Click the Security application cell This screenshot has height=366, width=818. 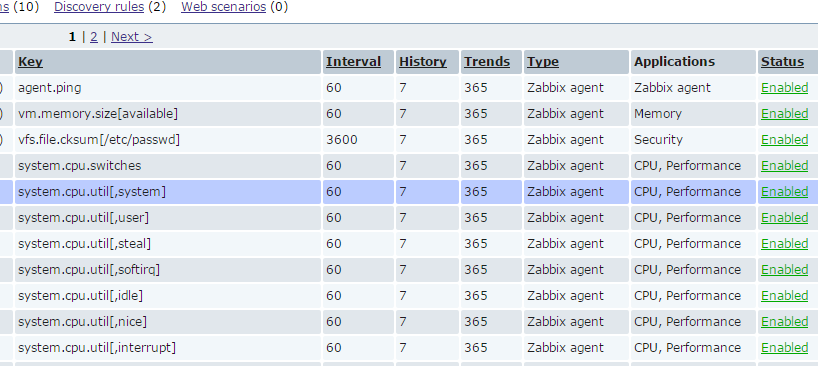click(693, 140)
